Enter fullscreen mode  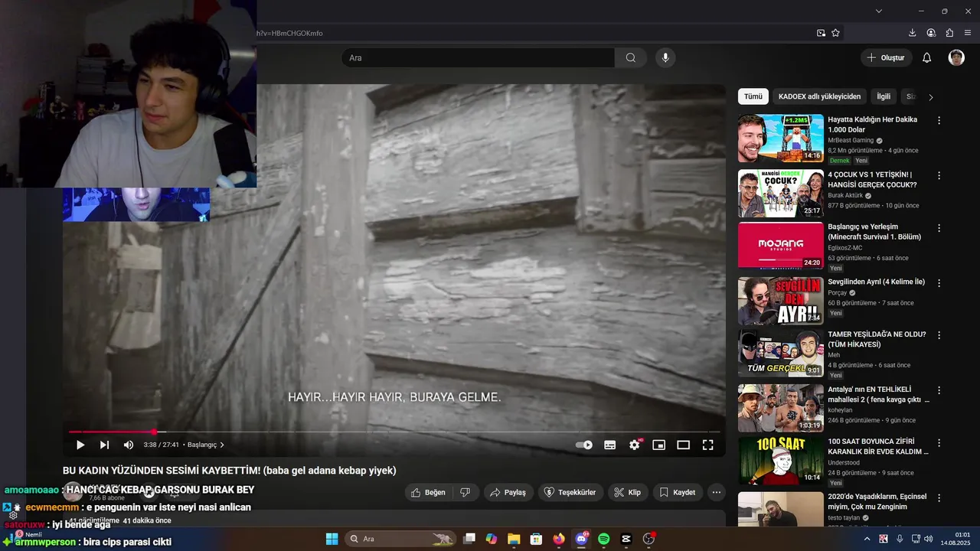[x=708, y=445]
